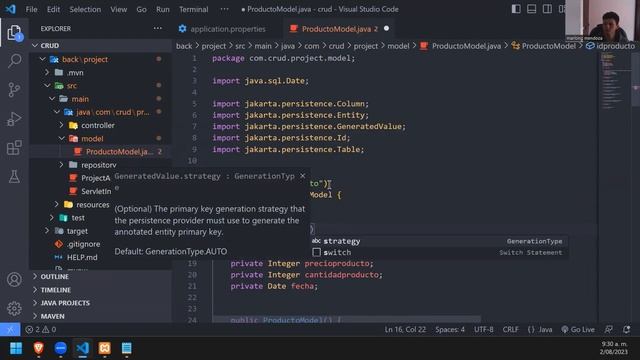
Task: Open the HELP.md file
Action: click(x=82, y=257)
